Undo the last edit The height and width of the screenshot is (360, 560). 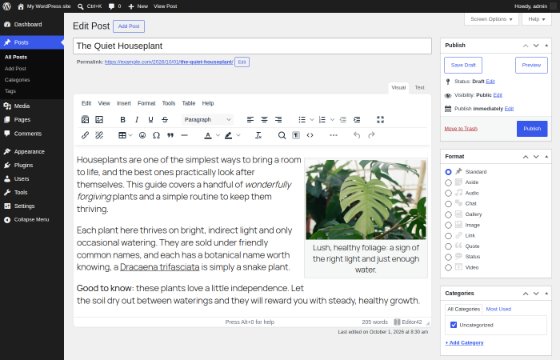click(x=357, y=135)
